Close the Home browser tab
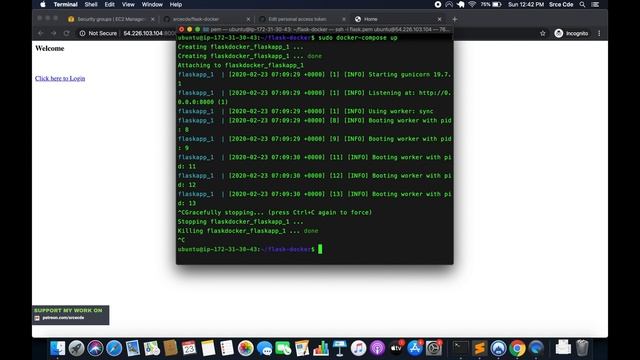Image resolution: width=640 pixels, height=360 pixels. point(439,19)
